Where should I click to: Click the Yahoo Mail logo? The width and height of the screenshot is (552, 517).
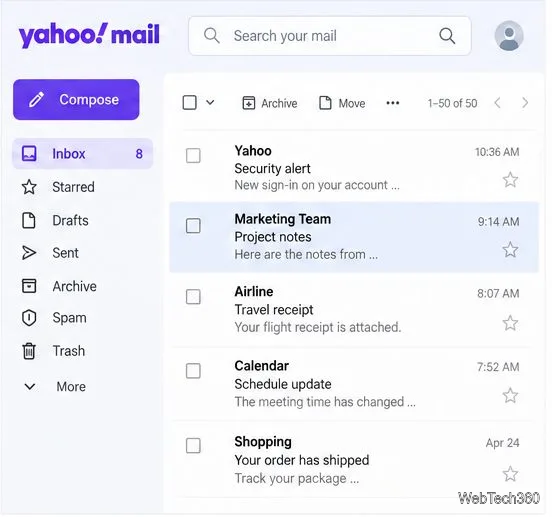point(89,35)
